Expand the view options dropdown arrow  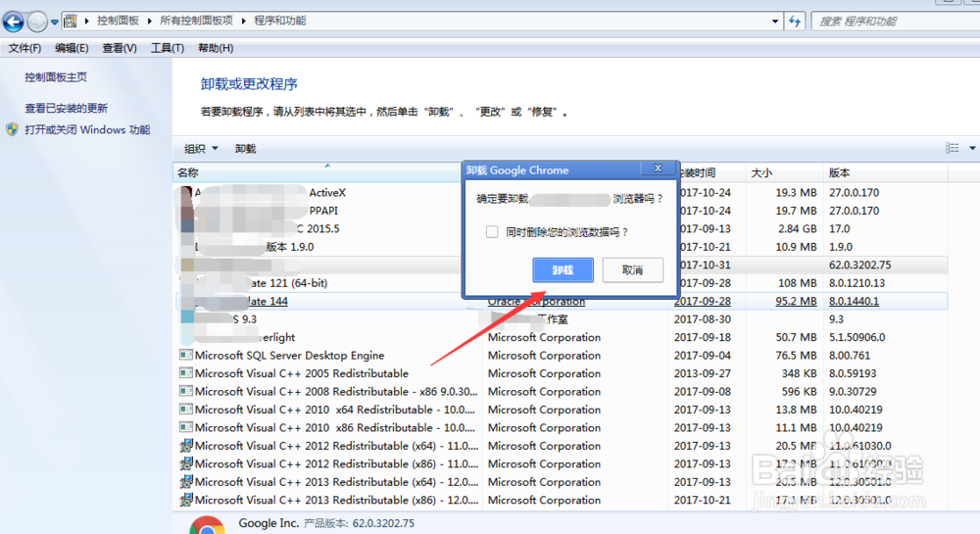click(x=972, y=148)
